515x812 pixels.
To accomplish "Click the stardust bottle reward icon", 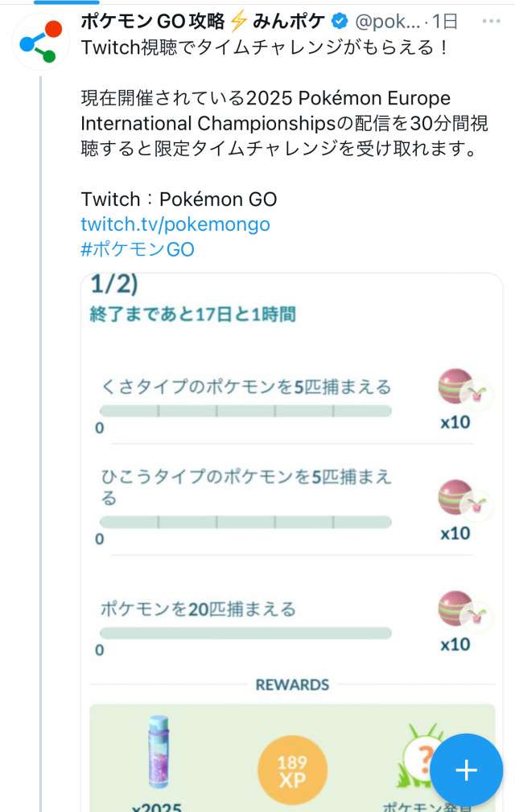I will (x=158, y=752).
